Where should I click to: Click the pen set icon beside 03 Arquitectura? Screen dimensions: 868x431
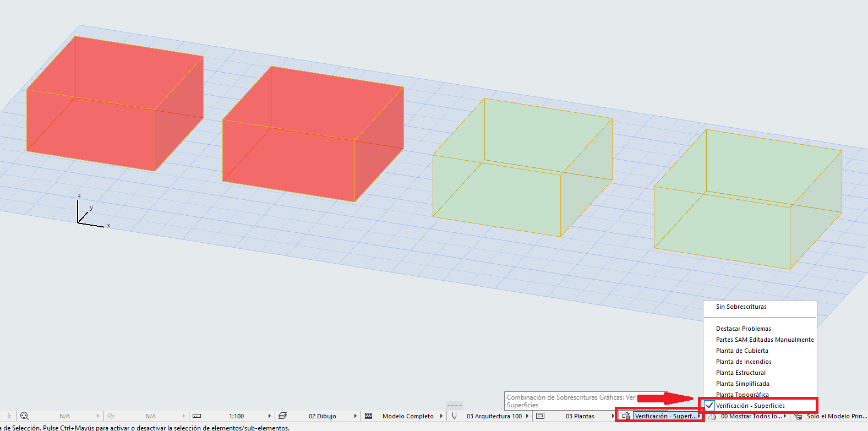pyautogui.click(x=454, y=416)
